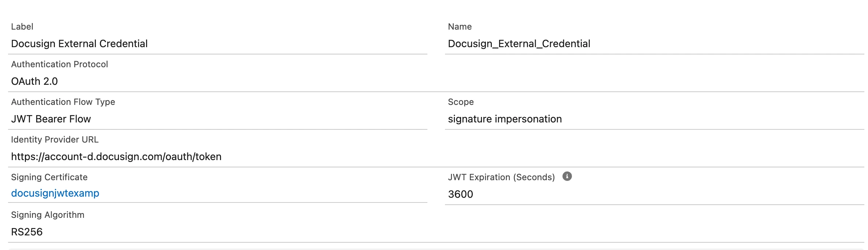Screen dimensions: 868x250
Task: Click the Authentication Flow Type heading
Action: 63,102
